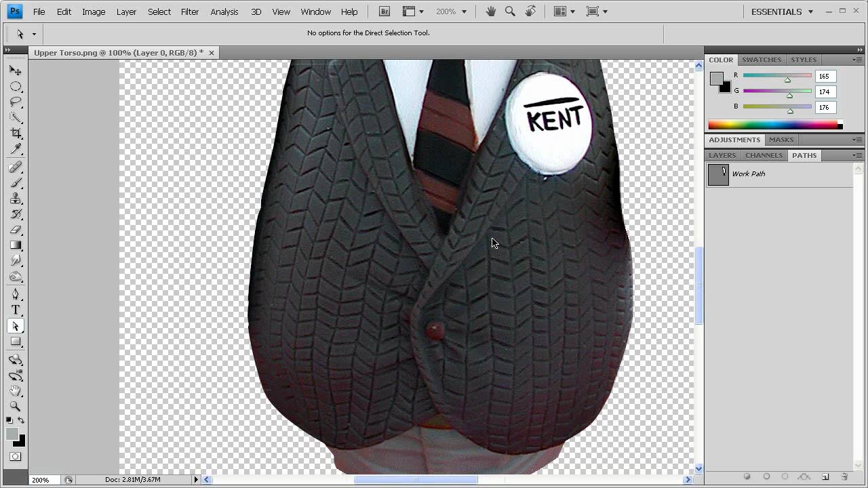Select the Type tool
Image resolution: width=868 pixels, height=488 pixels.
(16, 310)
